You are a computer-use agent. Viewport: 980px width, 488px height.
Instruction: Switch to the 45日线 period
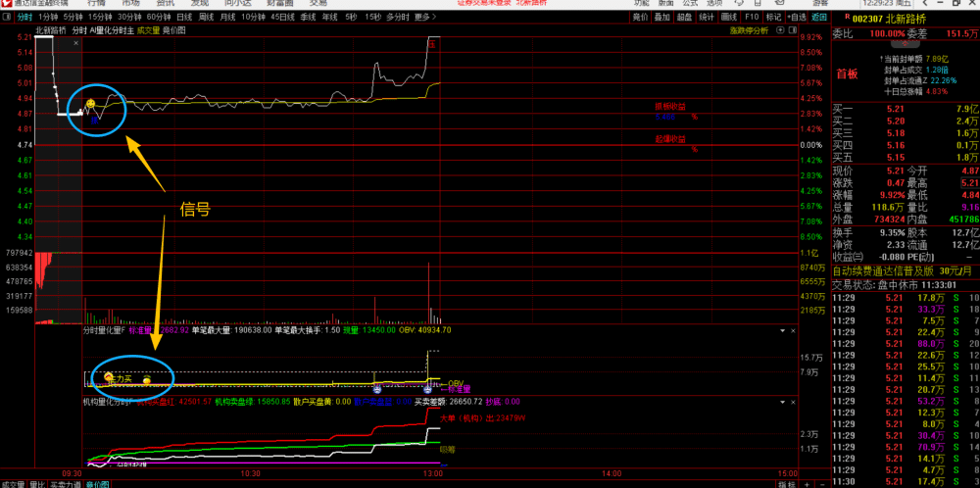click(x=282, y=17)
